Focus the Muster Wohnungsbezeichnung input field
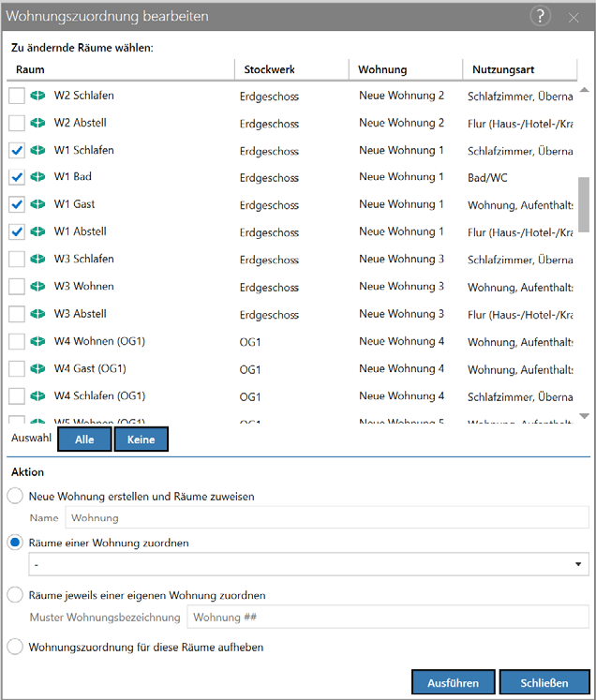This screenshot has width=596, height=700. pos(388,617)
